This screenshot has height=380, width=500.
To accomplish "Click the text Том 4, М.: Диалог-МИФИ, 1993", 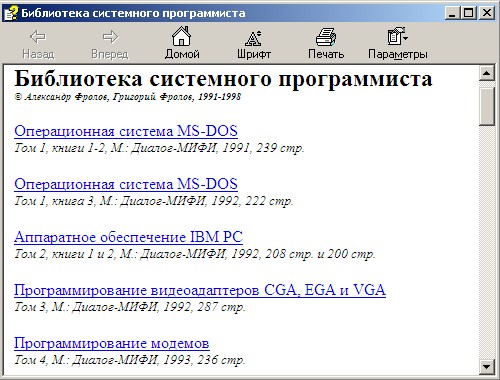I will 130,360.
